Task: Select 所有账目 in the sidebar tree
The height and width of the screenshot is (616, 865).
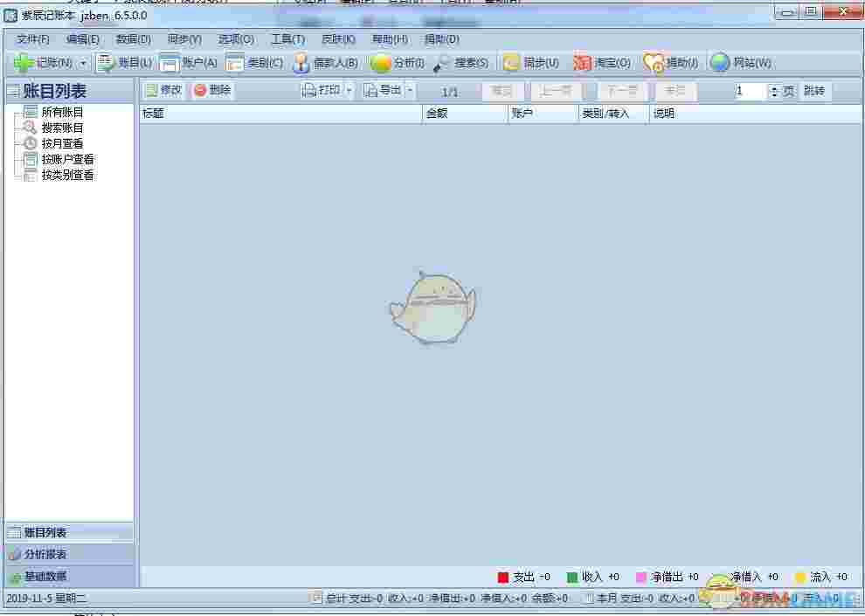Action: tap(62, 112)
